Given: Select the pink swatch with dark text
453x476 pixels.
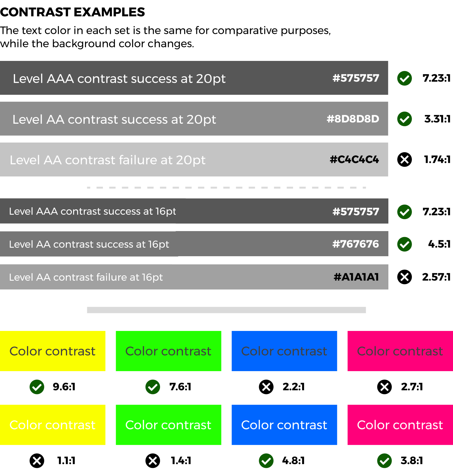Looking at the screenshot, I should [x=400, y=351].
